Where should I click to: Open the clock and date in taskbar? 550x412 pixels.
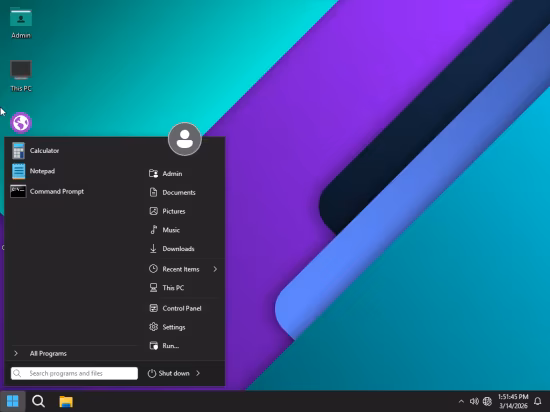tap(513, 401)
